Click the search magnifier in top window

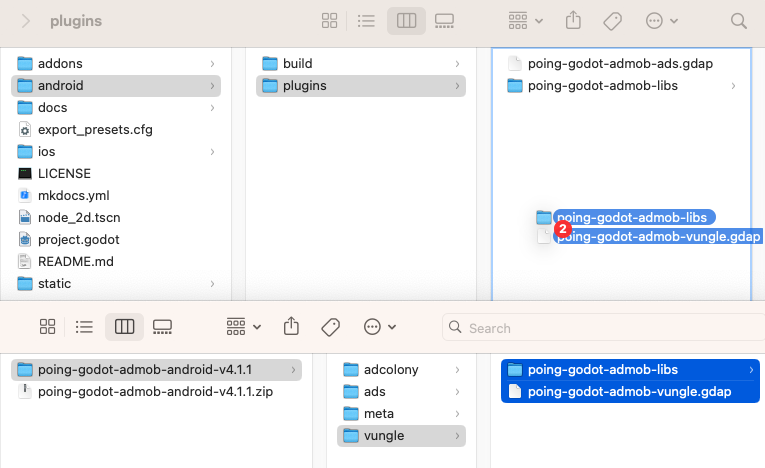[x=739, y=21]
